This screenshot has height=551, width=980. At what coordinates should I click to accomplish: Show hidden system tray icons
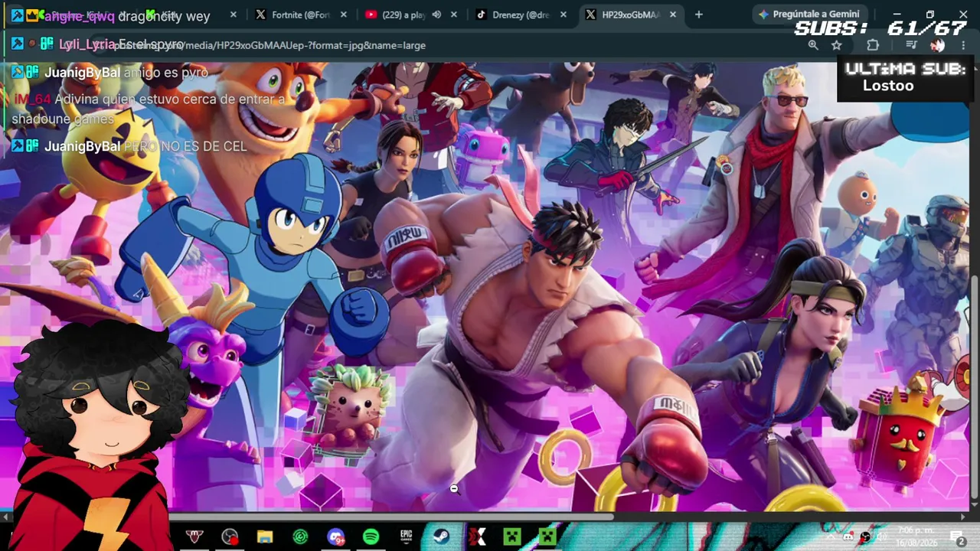830,537
